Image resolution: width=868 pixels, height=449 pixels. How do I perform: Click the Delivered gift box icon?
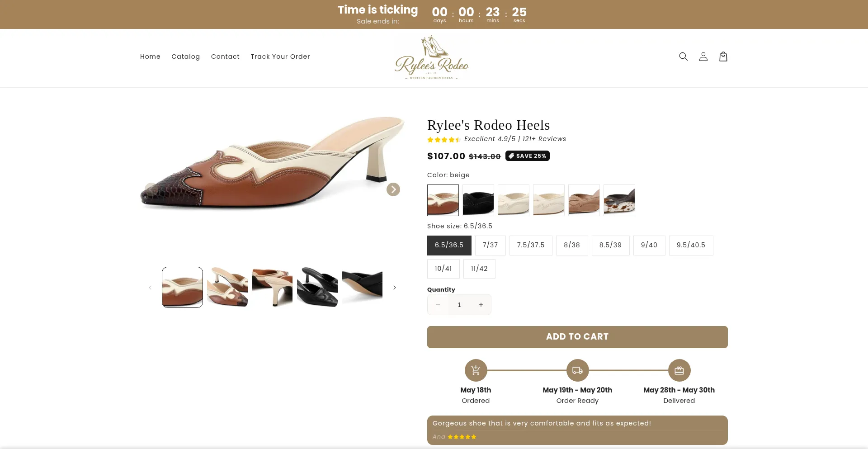(679, 370)
